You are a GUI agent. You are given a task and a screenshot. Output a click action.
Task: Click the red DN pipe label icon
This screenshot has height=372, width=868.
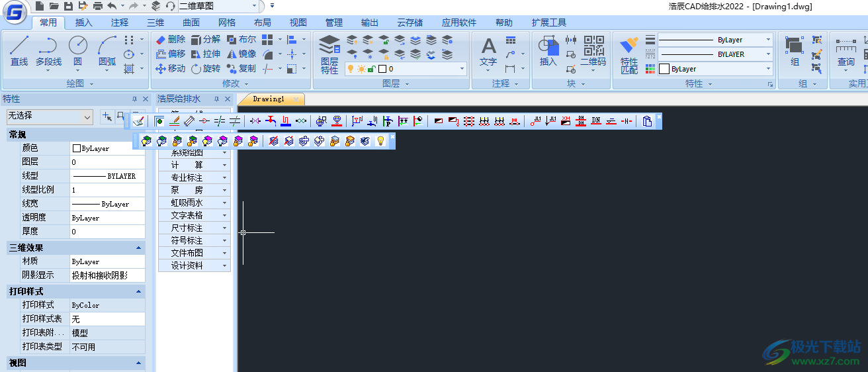click(x=595, y=121)
